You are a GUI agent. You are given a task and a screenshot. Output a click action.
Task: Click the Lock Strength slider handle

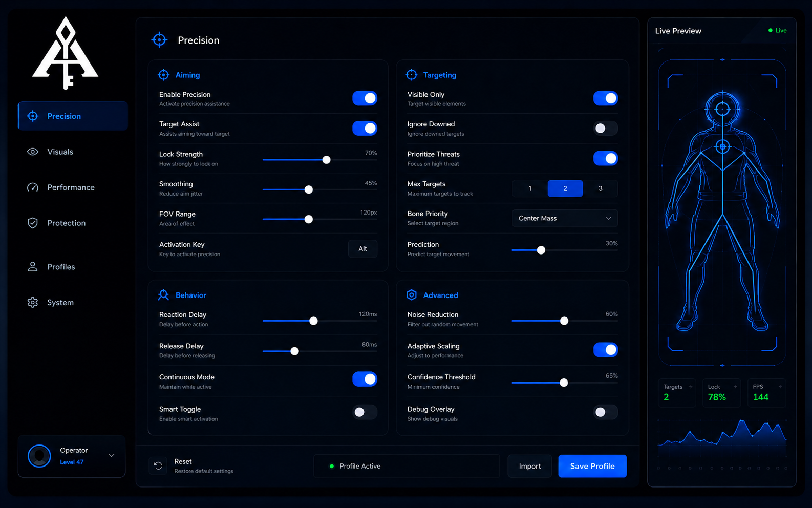pos(326,160)
